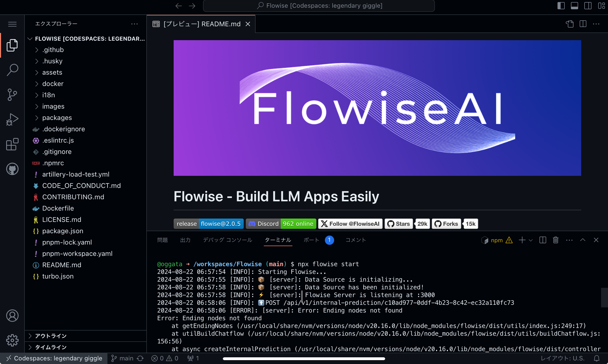Open the Accounts icon near the bottom left
The image size is (608, 364).
(12, 316)
